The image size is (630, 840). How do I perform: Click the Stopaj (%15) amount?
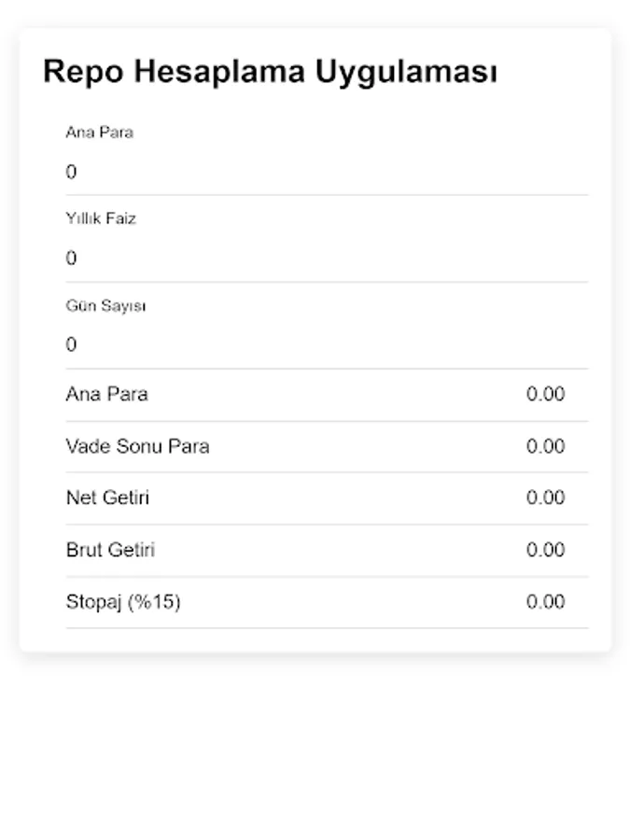point(545,602)
